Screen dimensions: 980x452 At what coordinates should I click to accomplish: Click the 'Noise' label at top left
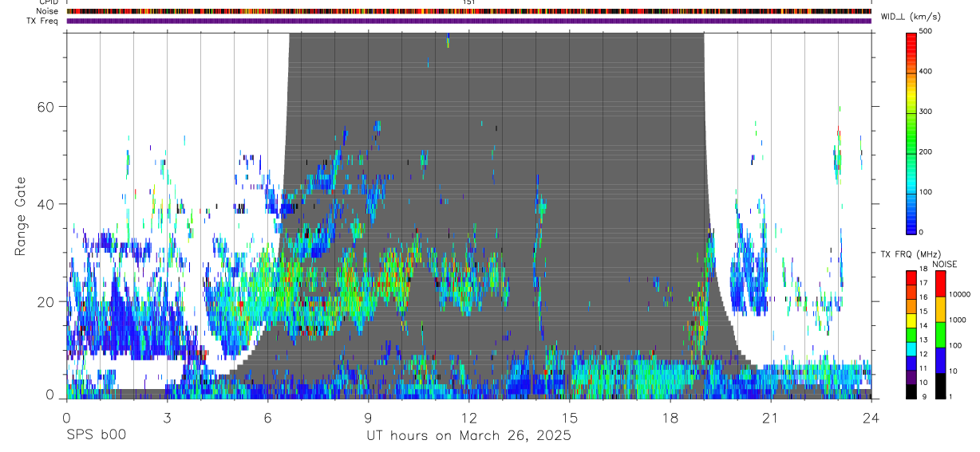[x=47, y=11]
